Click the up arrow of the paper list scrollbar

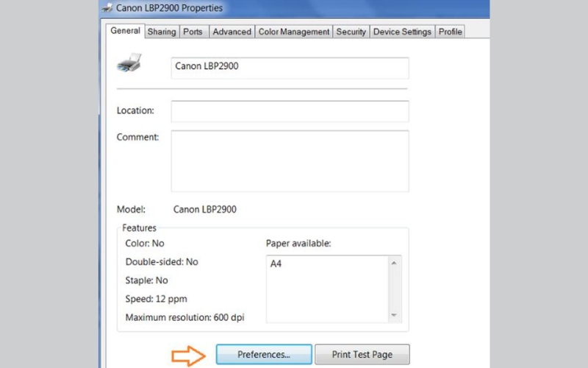tap(394, 263)
